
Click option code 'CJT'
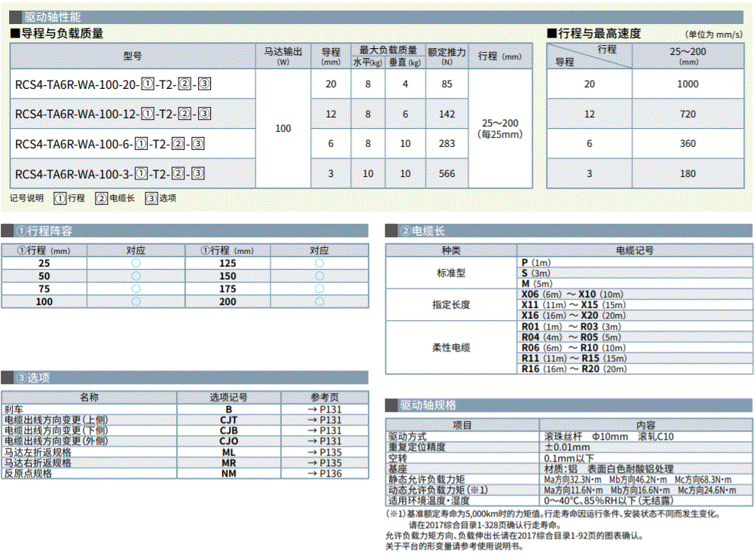(229, 420)
